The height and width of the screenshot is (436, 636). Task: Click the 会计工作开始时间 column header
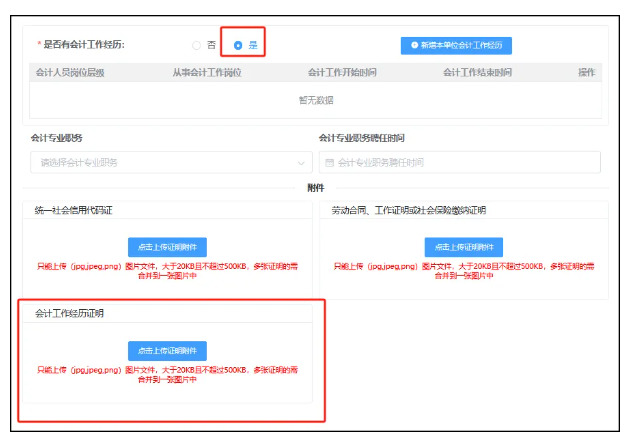(342, 72)
